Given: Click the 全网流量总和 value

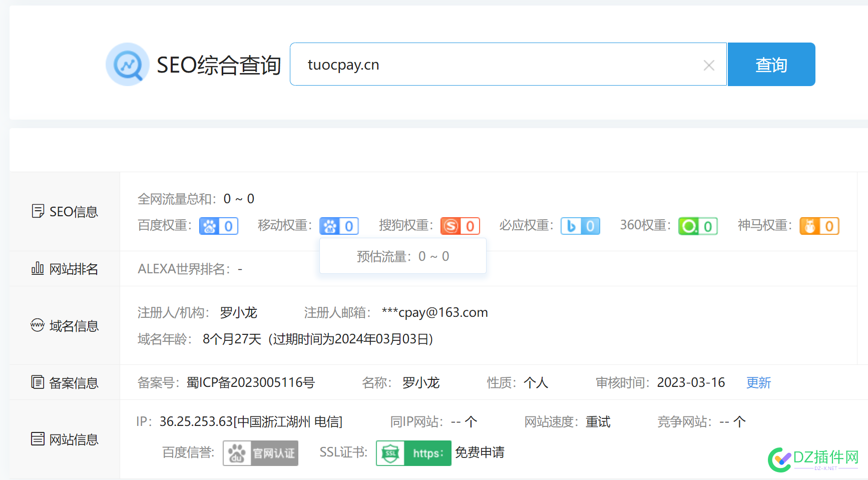Looking at the screenshot, I should [x=239, y=199].
